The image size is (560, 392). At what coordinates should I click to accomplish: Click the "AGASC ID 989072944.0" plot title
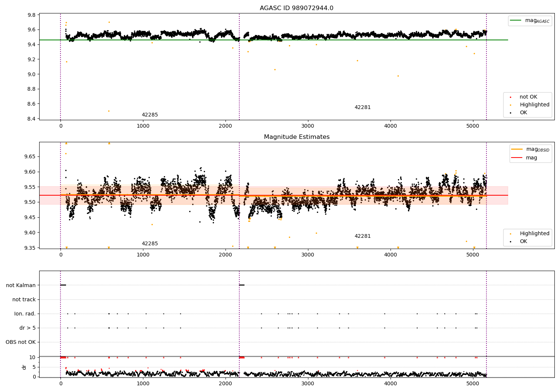click(296, 8)
